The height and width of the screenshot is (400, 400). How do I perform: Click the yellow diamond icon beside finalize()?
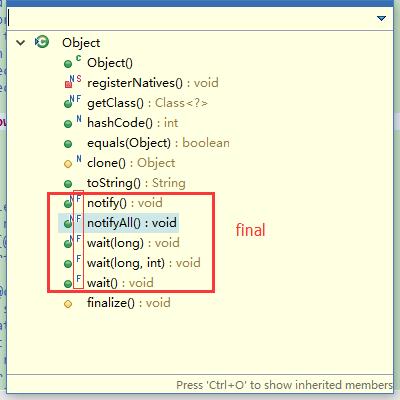[68, 304]
